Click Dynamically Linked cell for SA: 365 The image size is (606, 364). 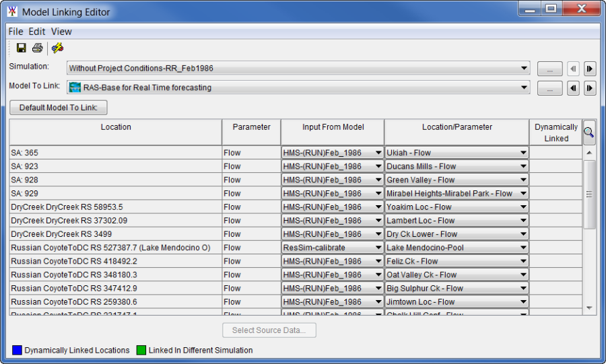pos(555,153)
